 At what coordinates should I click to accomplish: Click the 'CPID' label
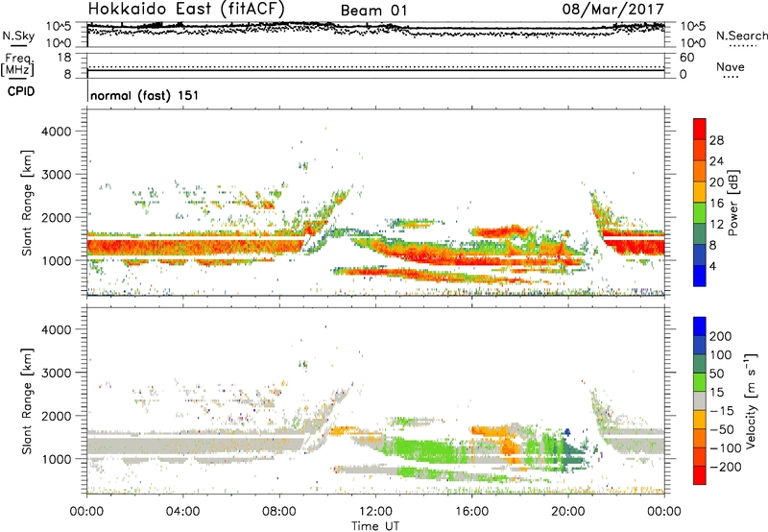[x=21, y=91]
